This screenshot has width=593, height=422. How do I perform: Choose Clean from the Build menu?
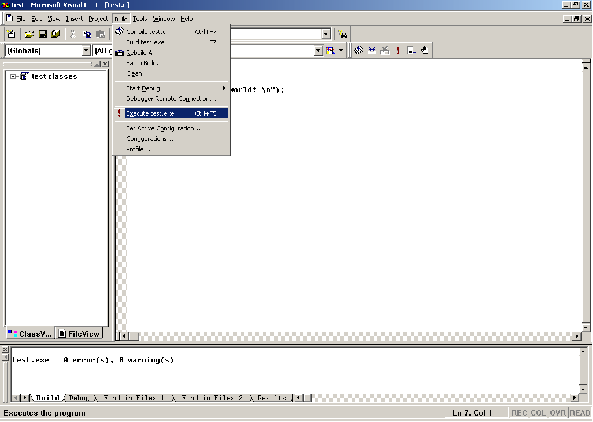[172, 73]
